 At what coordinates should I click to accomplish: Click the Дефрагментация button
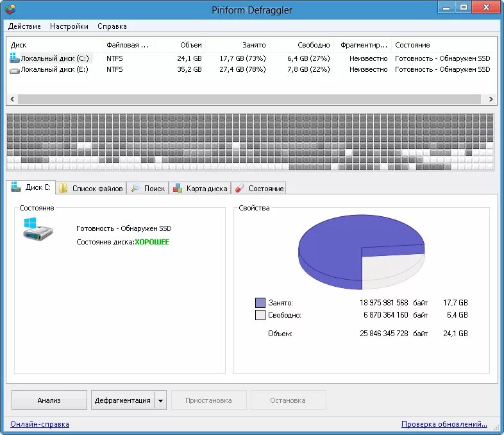click(122, 400)
